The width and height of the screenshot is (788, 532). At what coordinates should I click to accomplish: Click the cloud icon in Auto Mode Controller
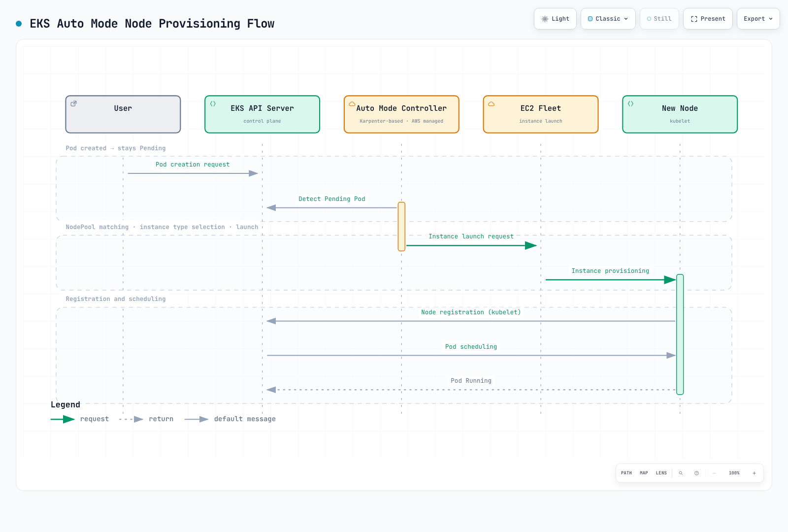tap(352, 104)
